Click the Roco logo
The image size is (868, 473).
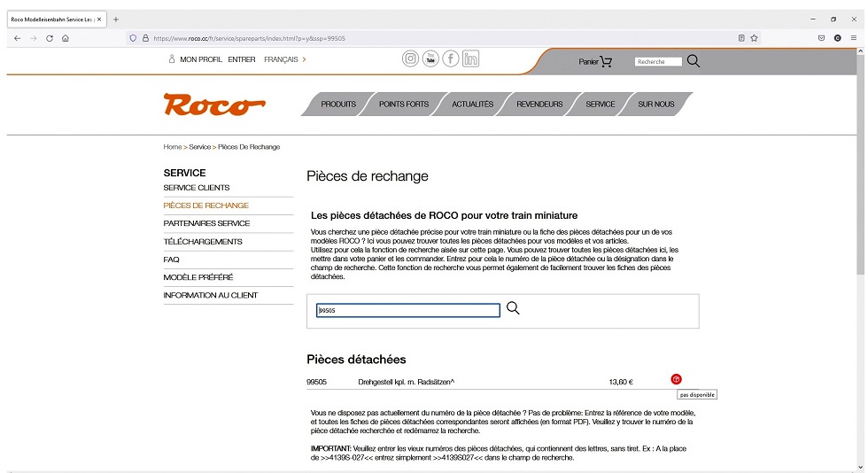coord(213,105)
